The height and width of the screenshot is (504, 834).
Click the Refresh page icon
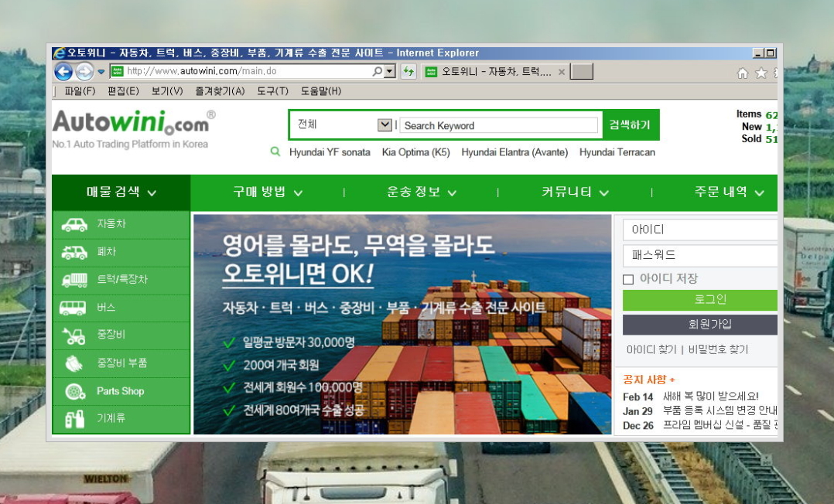408,71
